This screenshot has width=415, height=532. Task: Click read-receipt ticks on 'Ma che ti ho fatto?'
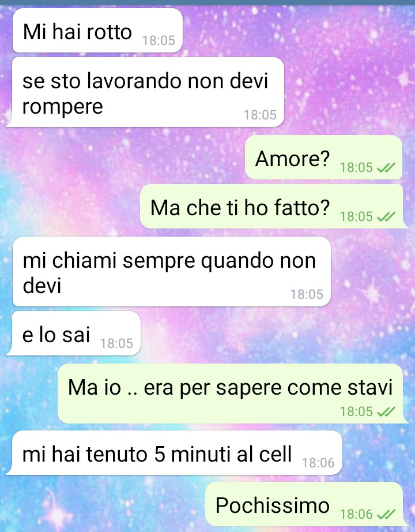point(386,216)
